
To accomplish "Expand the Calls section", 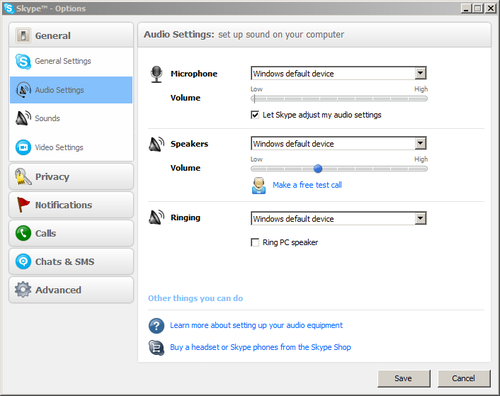I will [x=71, y=233].
